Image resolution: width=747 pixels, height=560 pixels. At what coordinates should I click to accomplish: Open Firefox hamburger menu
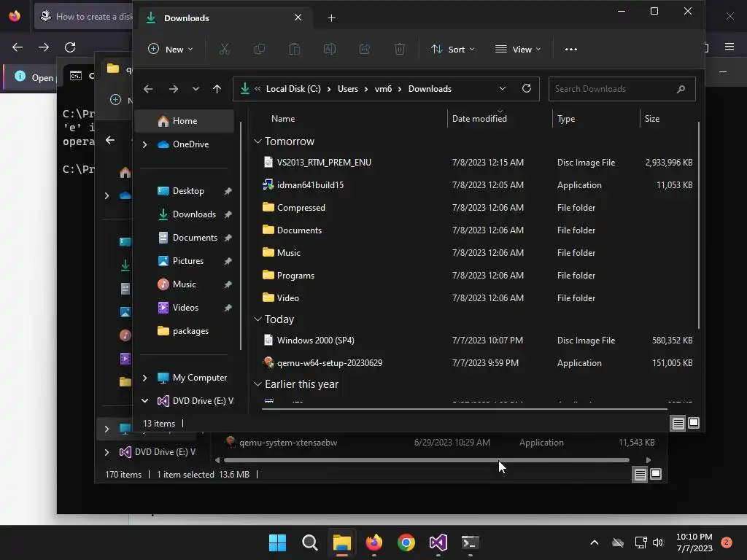pos(729,47)
